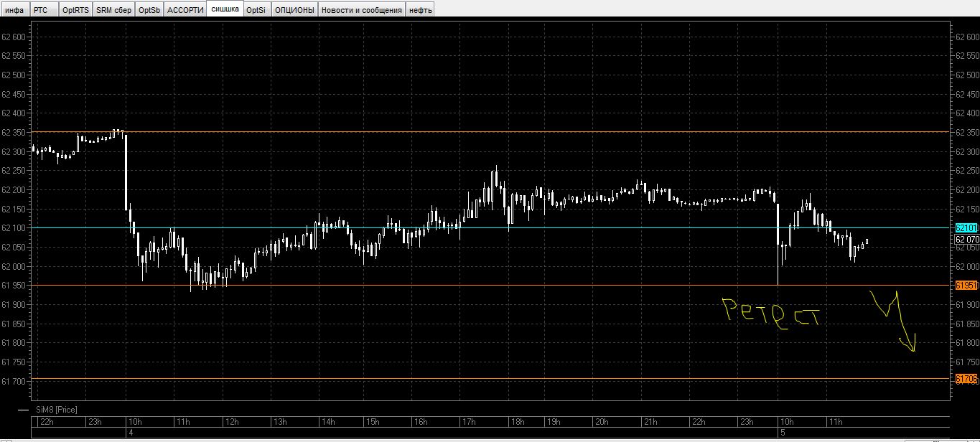Click date label 4 under time axis
This screenshot has width=980, height=442.
(131, 433)
